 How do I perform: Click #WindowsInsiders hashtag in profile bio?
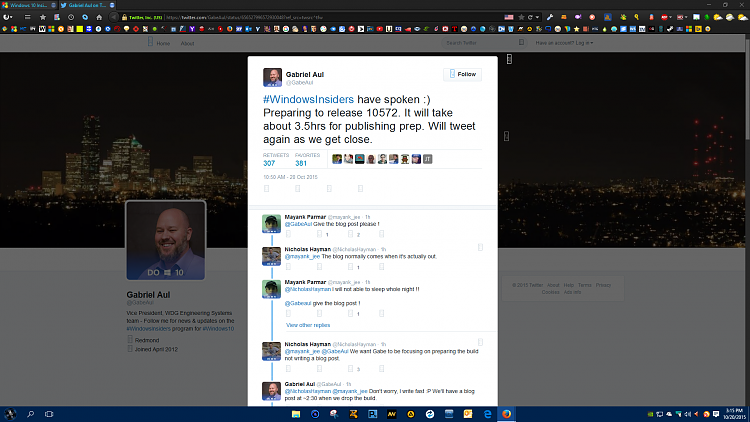[149, 329]
